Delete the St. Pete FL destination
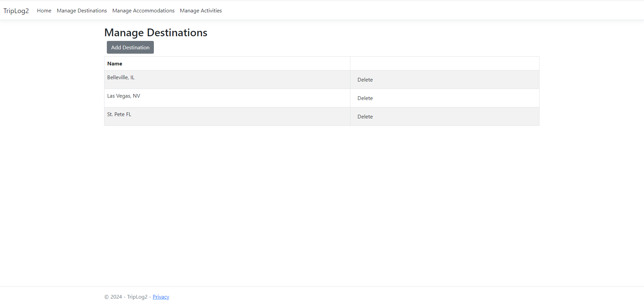The width and height of the screenshot is (644, 306). tap(365, 116)
